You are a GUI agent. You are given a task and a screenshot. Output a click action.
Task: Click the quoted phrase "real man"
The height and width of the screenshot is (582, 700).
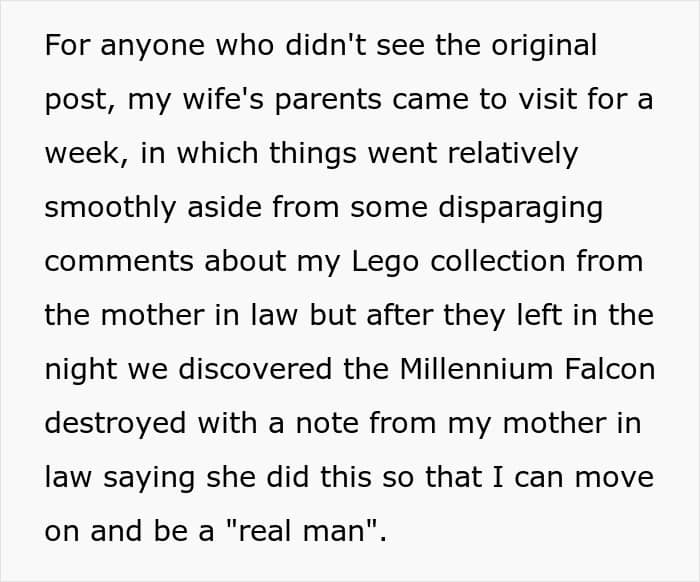(302, 531)
